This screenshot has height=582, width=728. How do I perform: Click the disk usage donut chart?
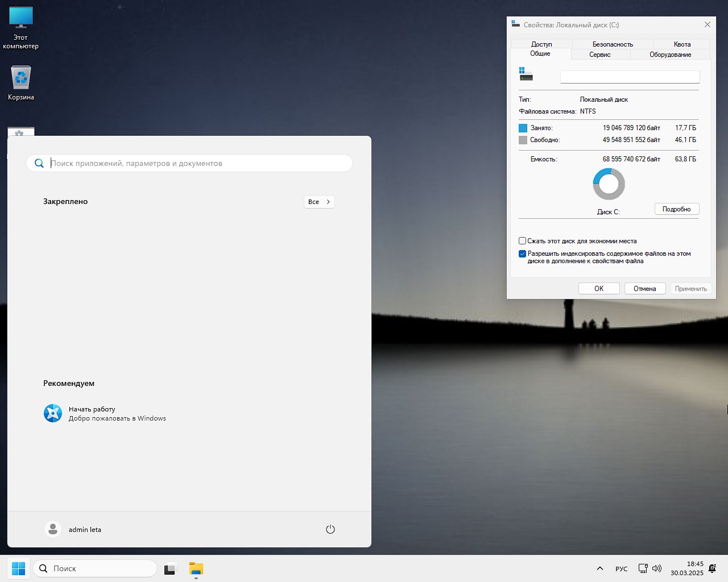[x=609, y=184]
